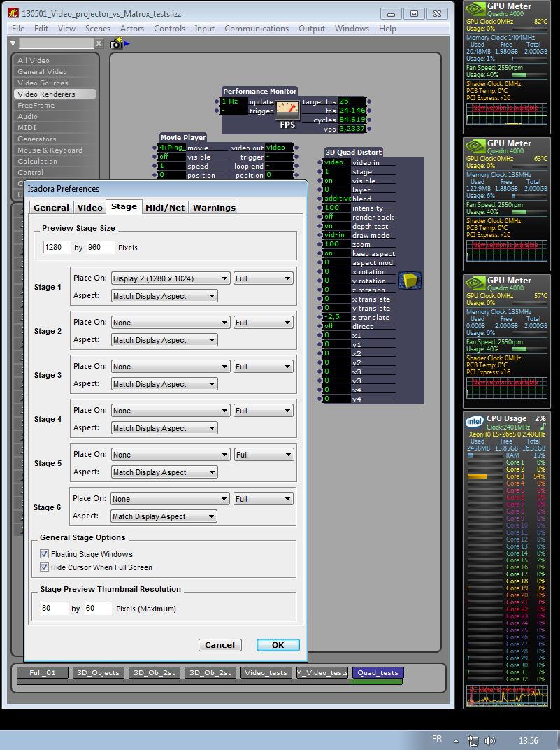Select Generators actor category

click(x=55, y=139)
